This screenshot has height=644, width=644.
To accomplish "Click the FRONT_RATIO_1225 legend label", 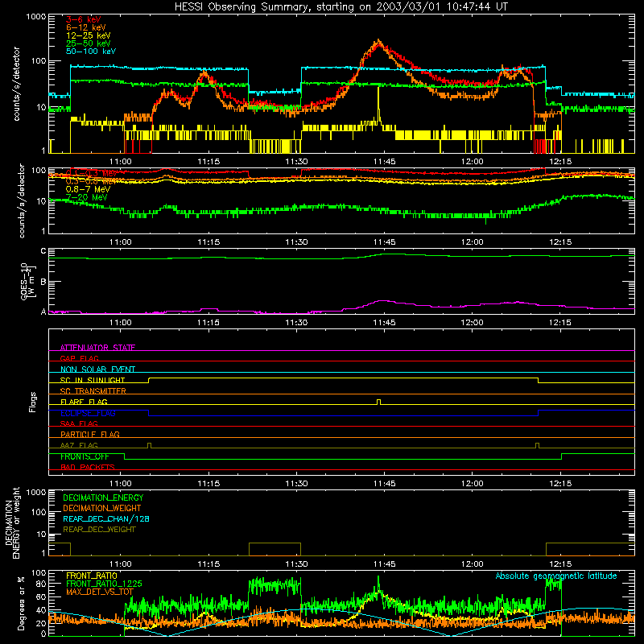I will (104, 584).
